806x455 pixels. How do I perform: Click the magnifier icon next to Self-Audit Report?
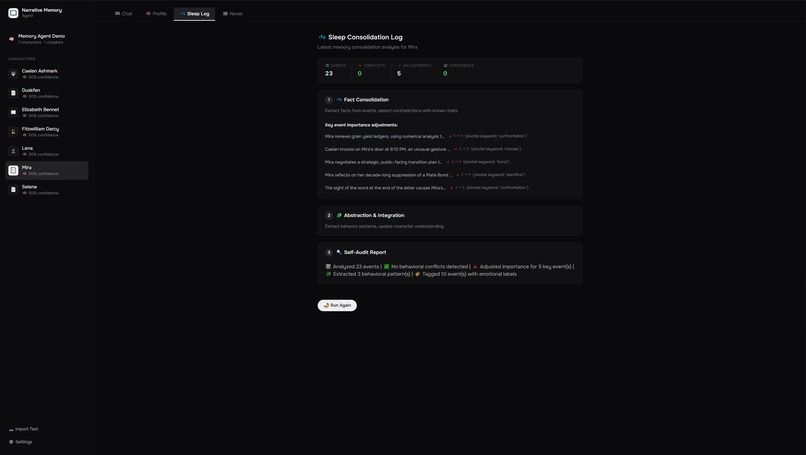[339, 252]
